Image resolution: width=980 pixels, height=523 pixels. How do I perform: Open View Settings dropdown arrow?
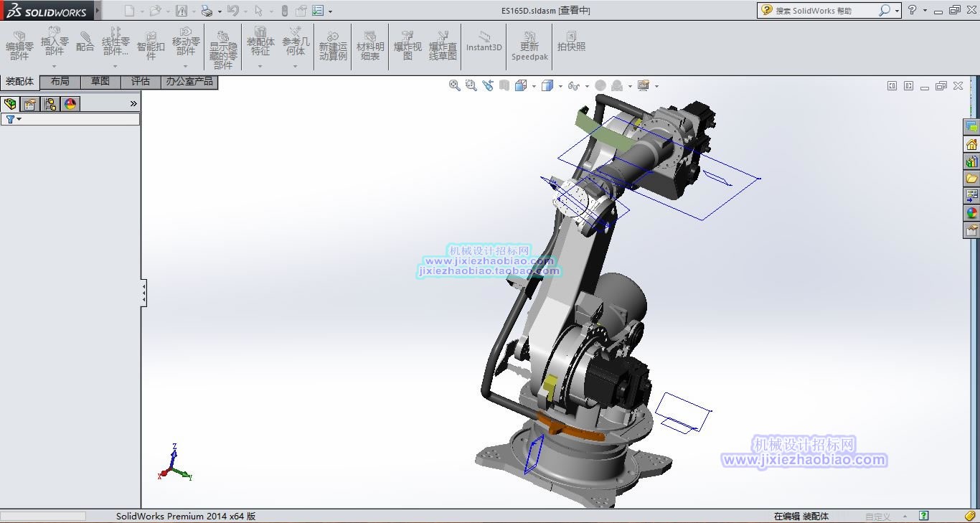[x=656, y=86]
